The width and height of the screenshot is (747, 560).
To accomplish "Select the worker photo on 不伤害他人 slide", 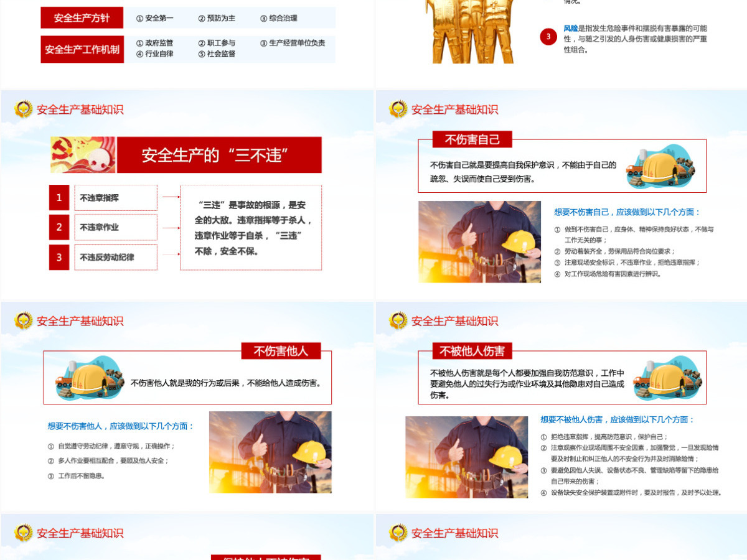I will (270, 452).
